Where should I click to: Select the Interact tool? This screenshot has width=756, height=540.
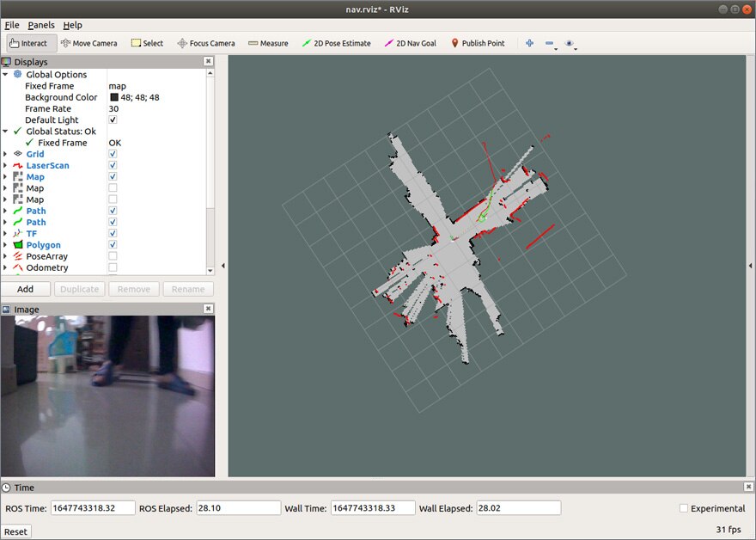tap(28, 43)
